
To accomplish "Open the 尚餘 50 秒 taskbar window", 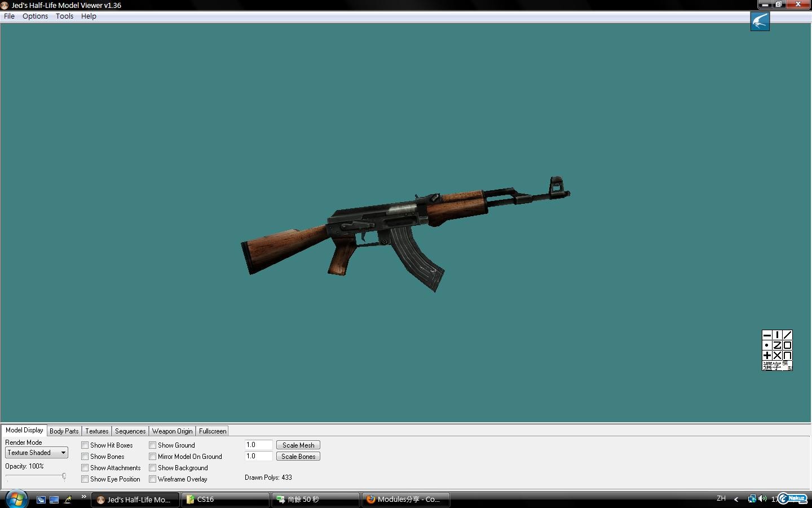I will (x=316, y=500).
